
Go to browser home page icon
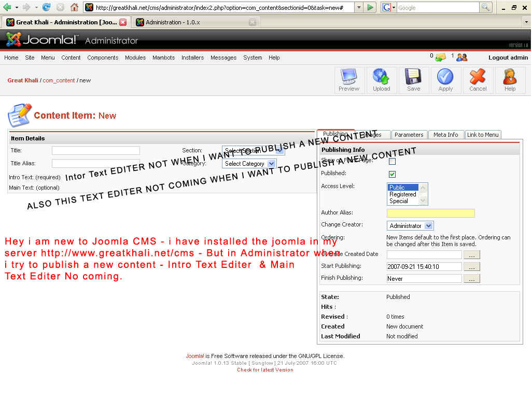click(x=74, y=7)
